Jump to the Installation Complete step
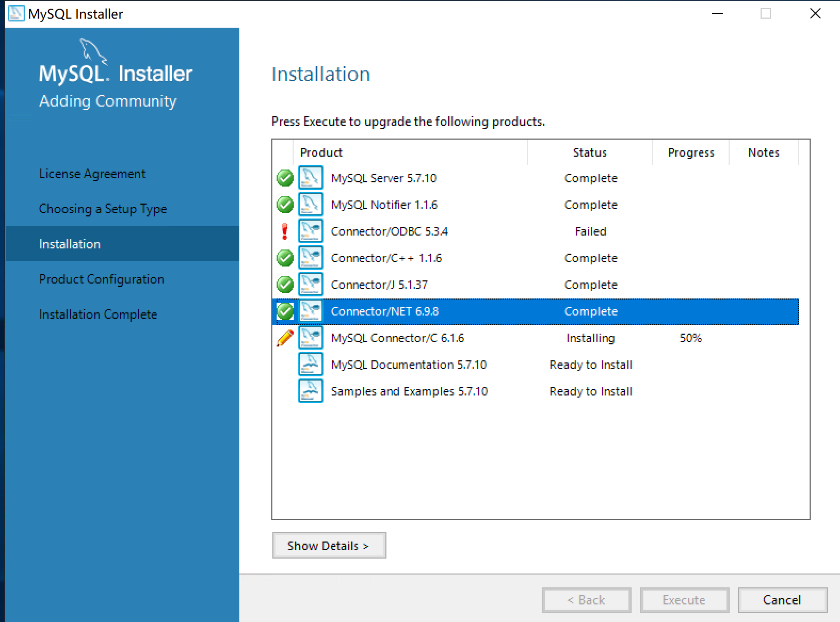 pos(98,314)
